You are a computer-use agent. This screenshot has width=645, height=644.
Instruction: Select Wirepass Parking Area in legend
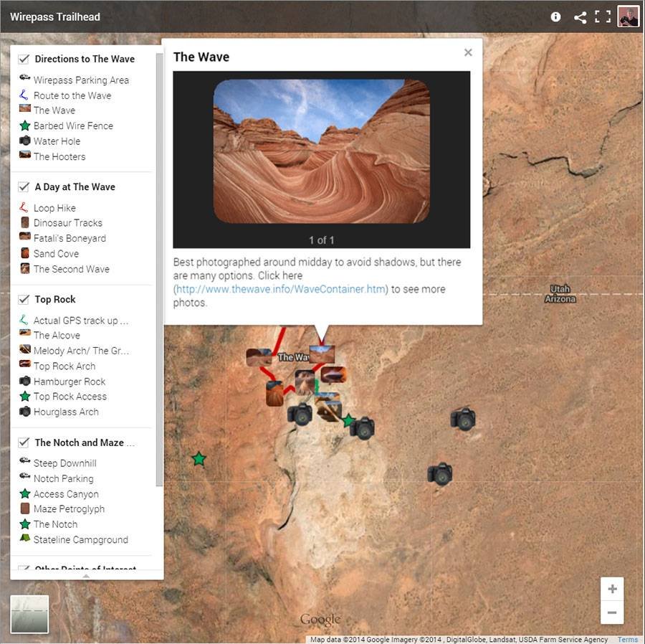(80, 80)
